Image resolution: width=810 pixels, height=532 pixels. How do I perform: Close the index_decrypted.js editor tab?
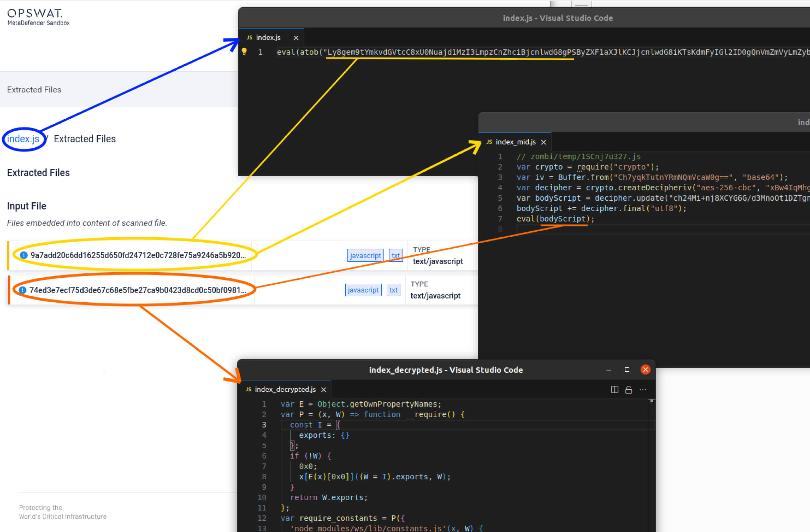click(x=323, y=389)
